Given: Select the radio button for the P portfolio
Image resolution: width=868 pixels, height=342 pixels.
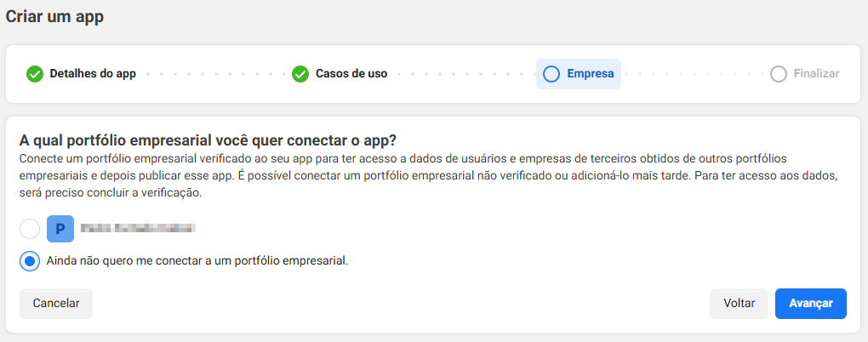Looking at the screenshot, I should point(30,229).
